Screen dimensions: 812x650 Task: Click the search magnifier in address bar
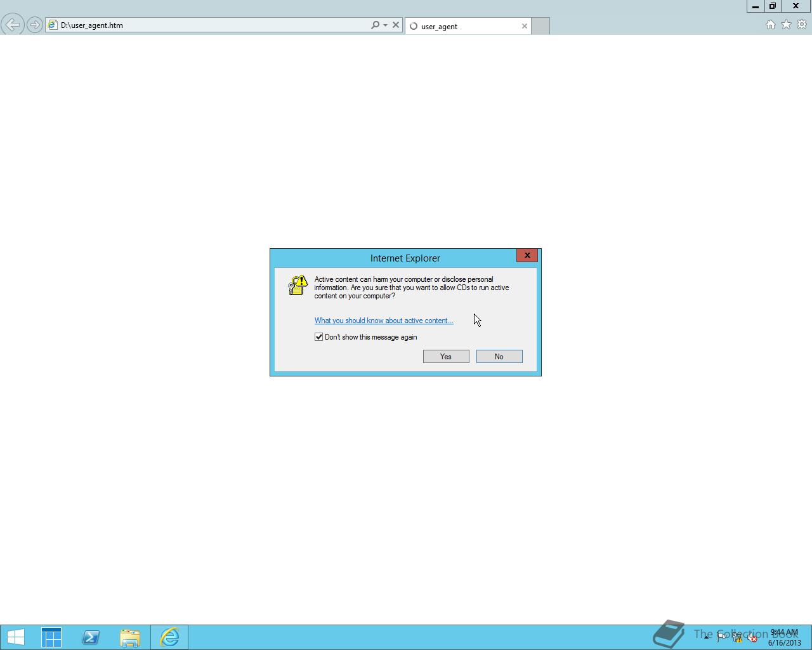click(x=375, y=25)
